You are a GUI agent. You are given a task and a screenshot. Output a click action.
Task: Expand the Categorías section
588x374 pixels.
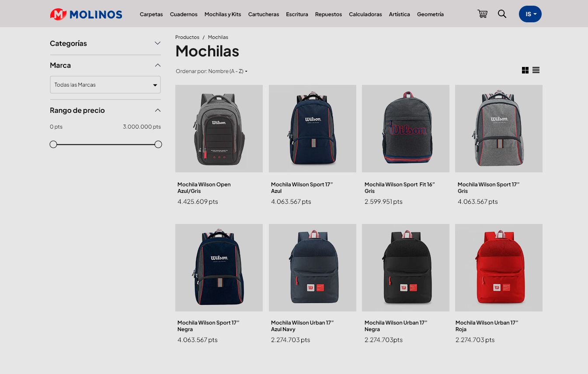[105, 43]
